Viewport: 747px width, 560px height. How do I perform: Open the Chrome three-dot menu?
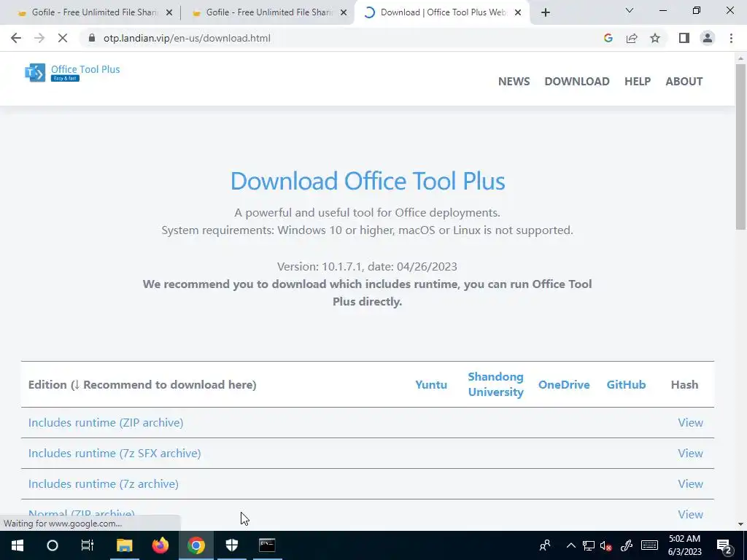click(731, 38)
